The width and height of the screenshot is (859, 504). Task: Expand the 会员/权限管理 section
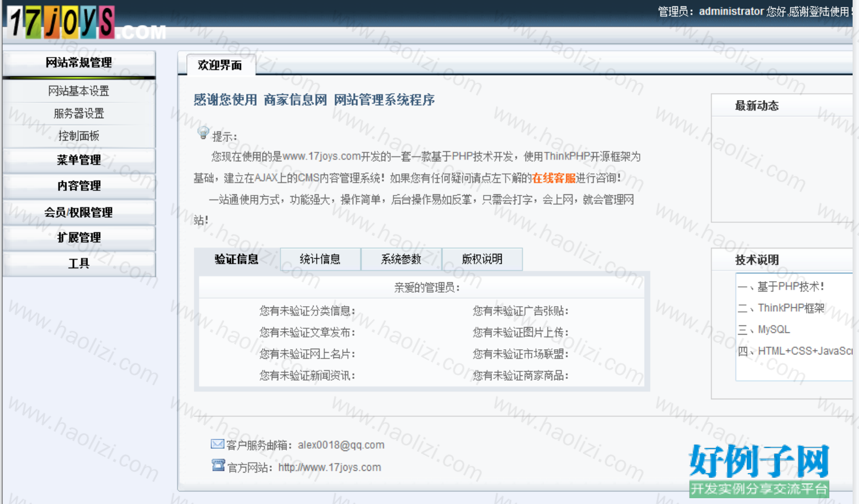(79, 212)
